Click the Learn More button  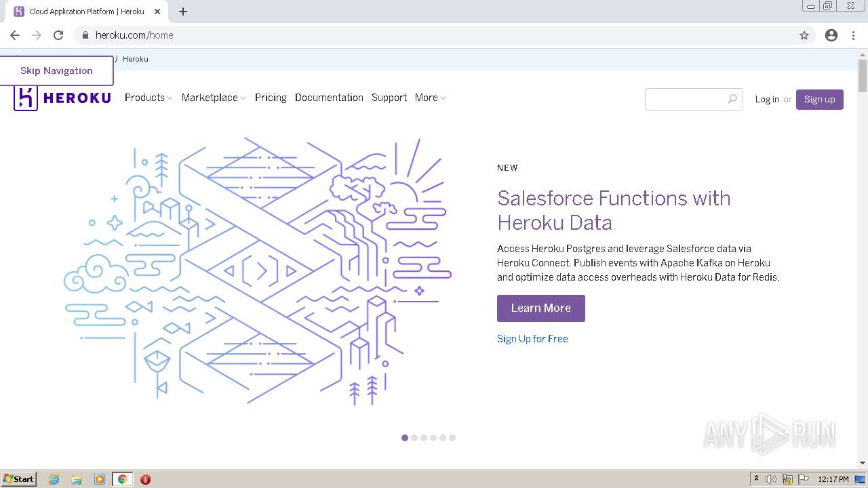(541, 308)
